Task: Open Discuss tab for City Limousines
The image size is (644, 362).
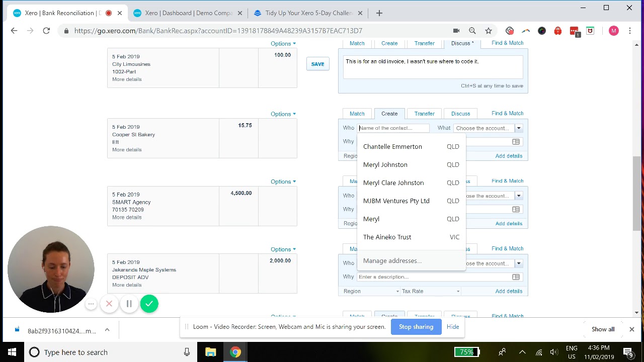Action: pyautogui.click(x=462, y=43)
